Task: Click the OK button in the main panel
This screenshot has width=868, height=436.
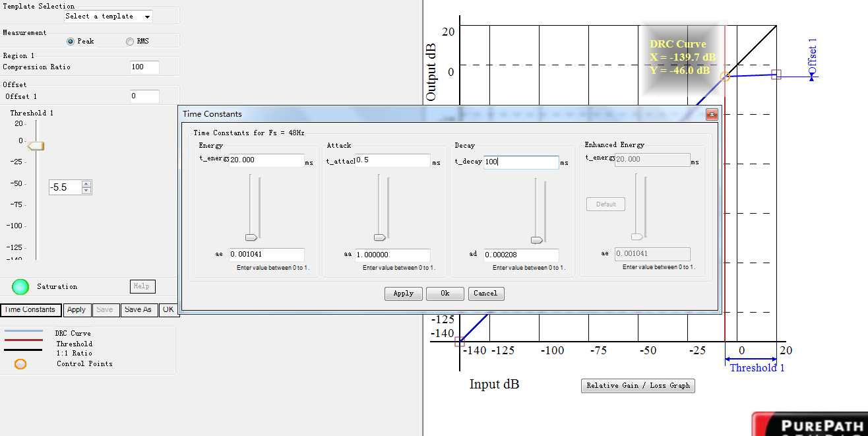Action: pos(168,309)
